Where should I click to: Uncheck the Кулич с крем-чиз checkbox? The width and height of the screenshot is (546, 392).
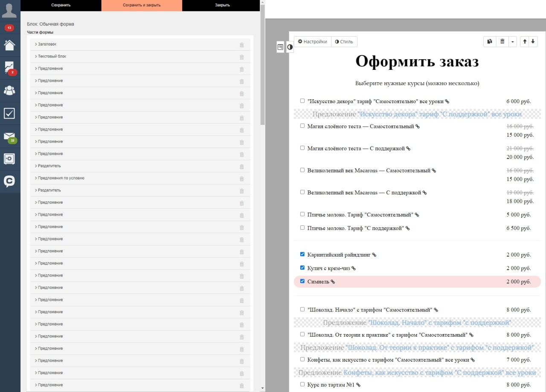point(302,268)
